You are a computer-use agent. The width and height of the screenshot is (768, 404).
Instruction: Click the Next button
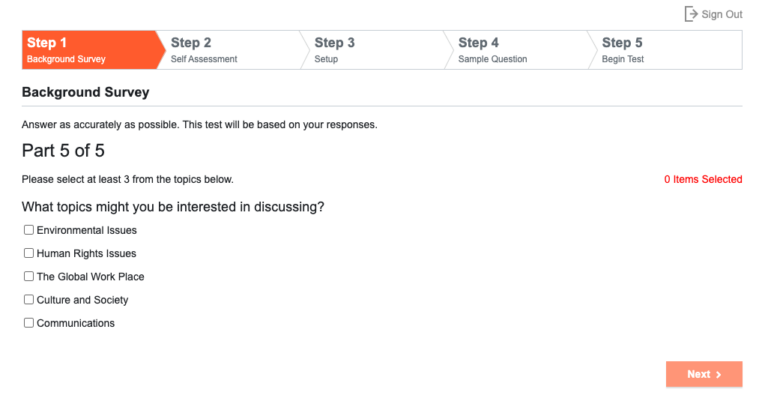click(704, 374)
